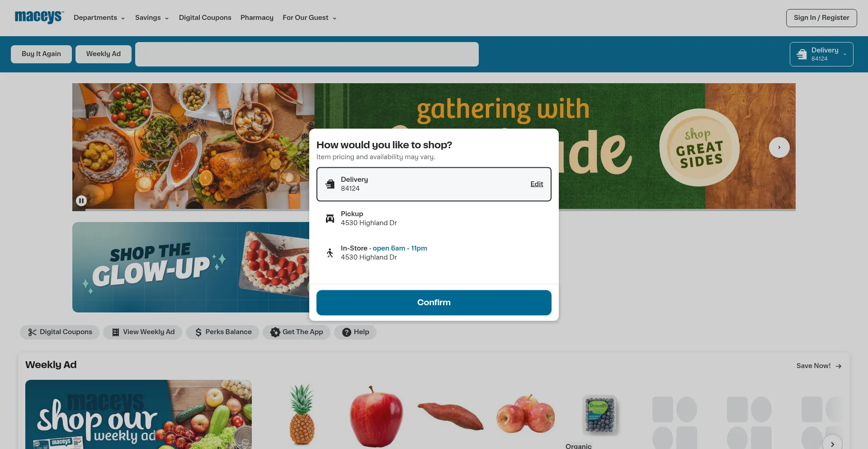868x449 pixels.
Task: Confirm the shopping method
Action: point(434,302)
